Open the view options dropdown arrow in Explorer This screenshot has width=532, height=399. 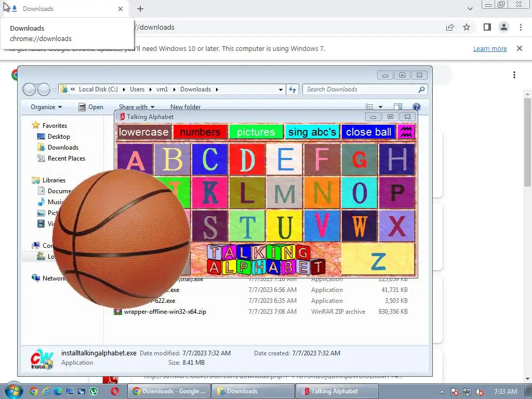point(380,107)
